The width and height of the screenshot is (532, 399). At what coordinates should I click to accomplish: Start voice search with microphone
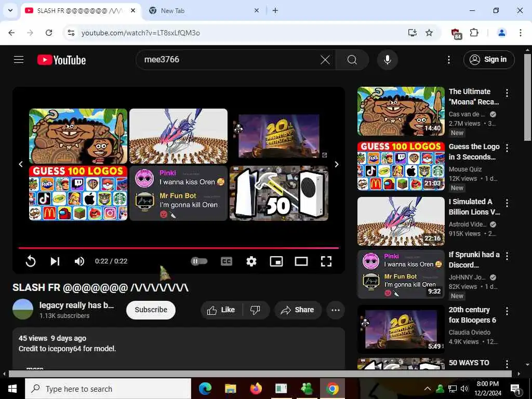point(387,60)
